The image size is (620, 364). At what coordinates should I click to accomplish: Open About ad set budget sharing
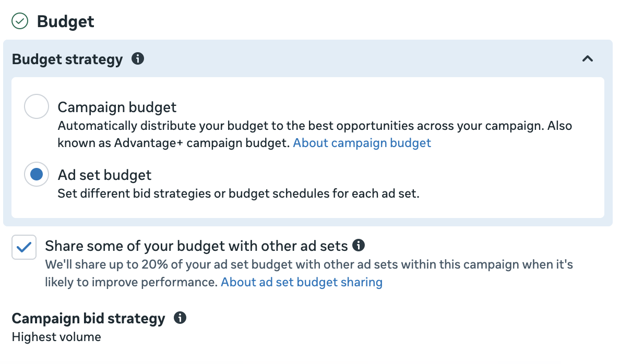[301, 282]
